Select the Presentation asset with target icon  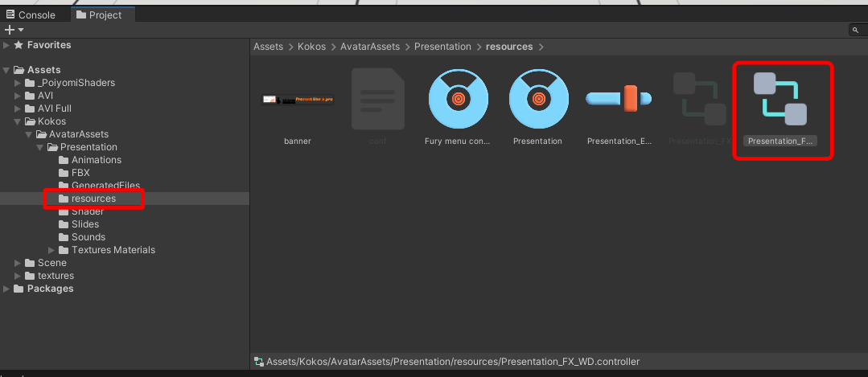pos(538,100)
